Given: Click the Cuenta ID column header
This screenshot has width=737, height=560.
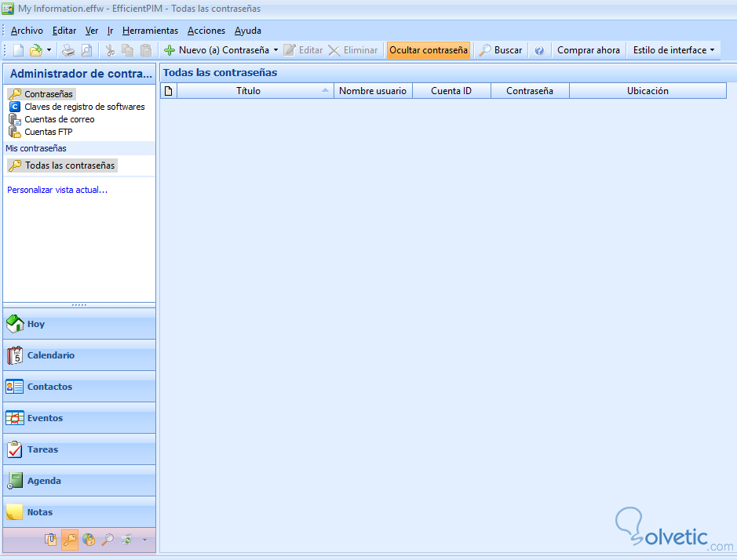Looking at the screenshot, I should point(451,91).
